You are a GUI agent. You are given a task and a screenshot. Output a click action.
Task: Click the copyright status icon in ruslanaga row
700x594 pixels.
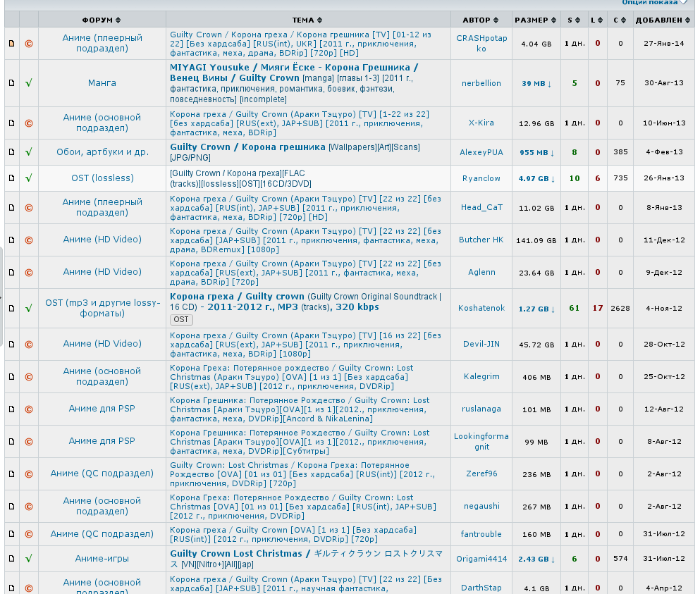coord(29,409)
